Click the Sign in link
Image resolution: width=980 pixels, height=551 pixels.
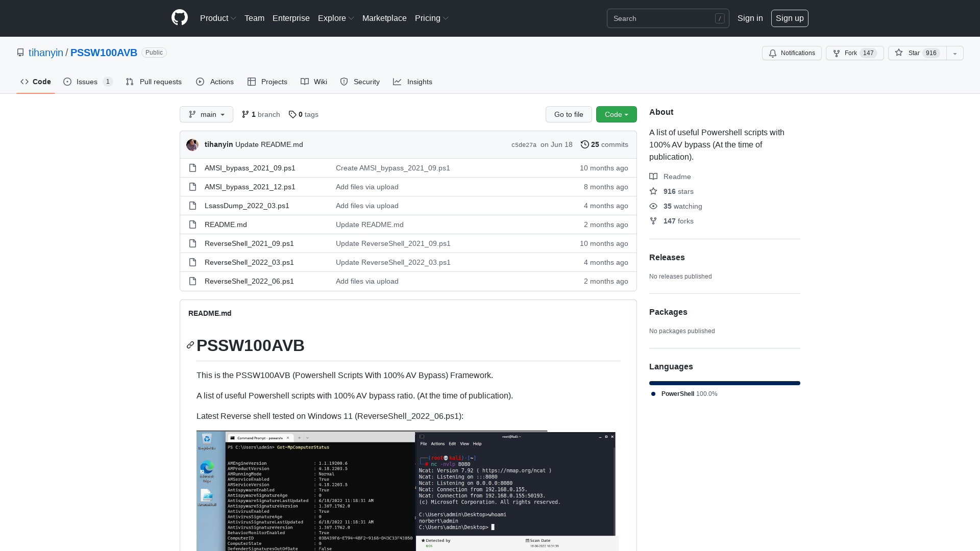[750, 18]
